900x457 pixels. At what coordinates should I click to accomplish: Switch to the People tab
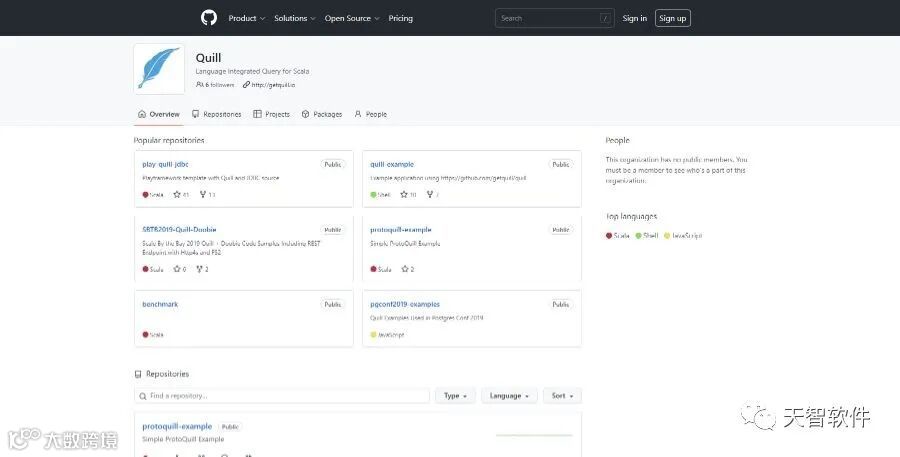[370, 114]
